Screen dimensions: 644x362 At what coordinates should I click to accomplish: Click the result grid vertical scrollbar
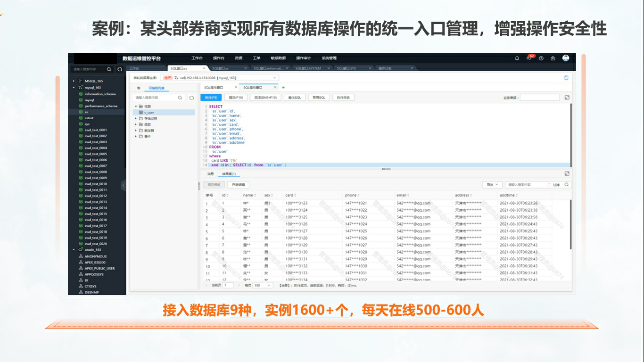[x=571, y=224]
